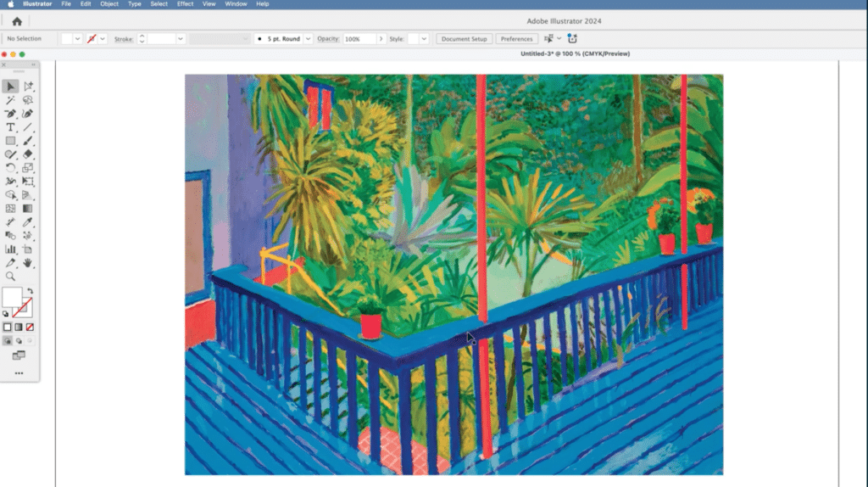
Task: Click the Preferences button
Action: point(516,39)
